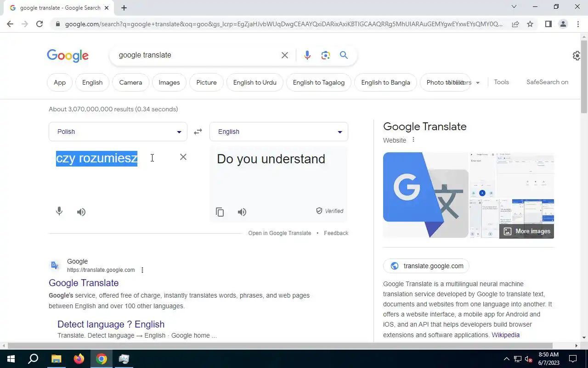Viewport: 588px width, 368px height.
Task: Select the Picture filter chip
Action: [206, 82]
